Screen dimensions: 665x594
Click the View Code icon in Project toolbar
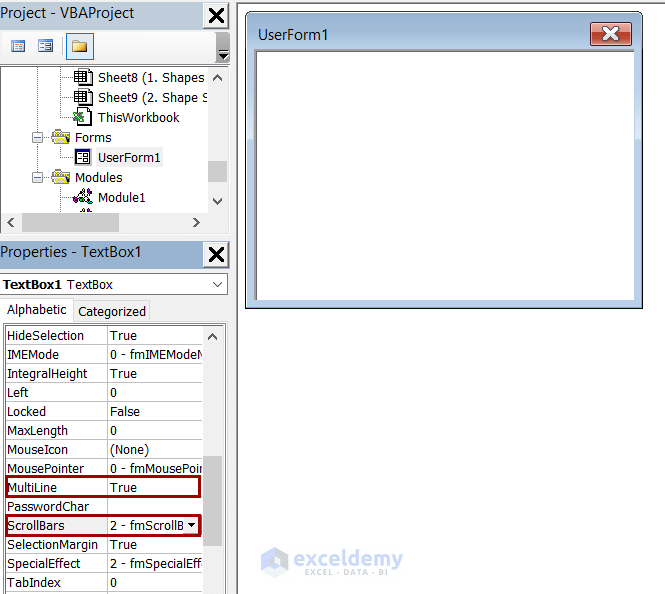click(x=18, y=46)
